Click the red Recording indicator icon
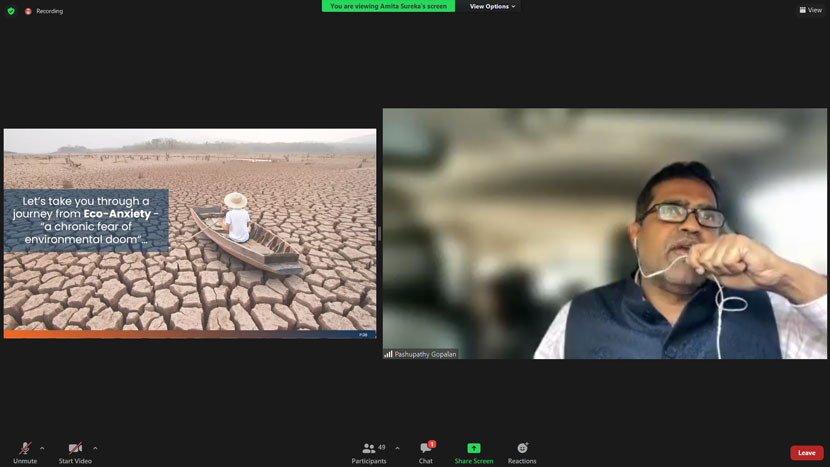The image size is (830, 467). (x=28, y=11)
